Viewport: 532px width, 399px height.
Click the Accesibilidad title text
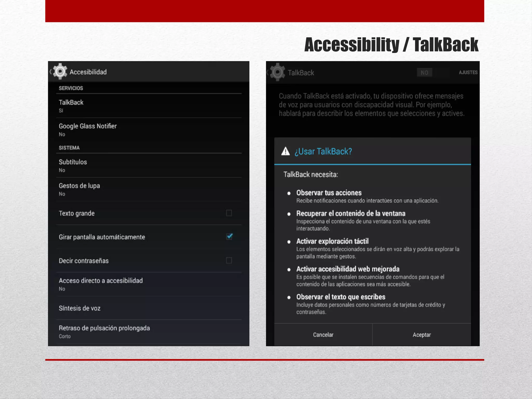pos(88,72)
